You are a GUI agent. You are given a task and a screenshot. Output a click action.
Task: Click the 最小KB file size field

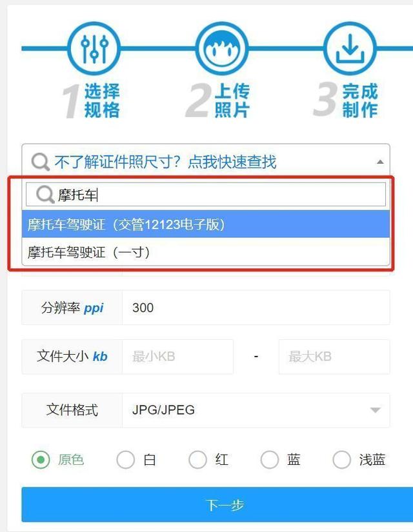[x=177, y=357]
